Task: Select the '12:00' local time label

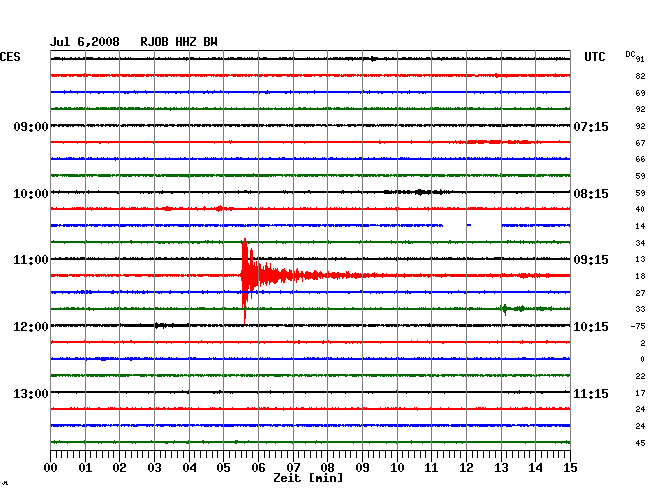Action: (x=31, y=327)
